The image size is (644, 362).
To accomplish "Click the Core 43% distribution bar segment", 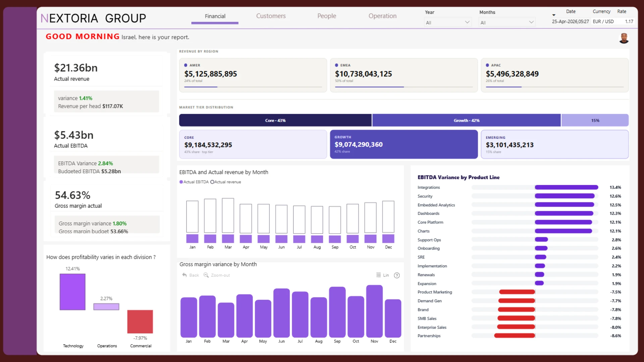I will point(275,120).
